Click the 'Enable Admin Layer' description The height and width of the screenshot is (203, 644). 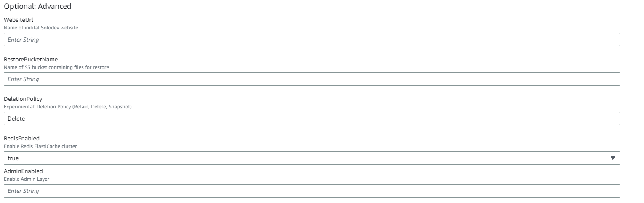pos(27,179)
